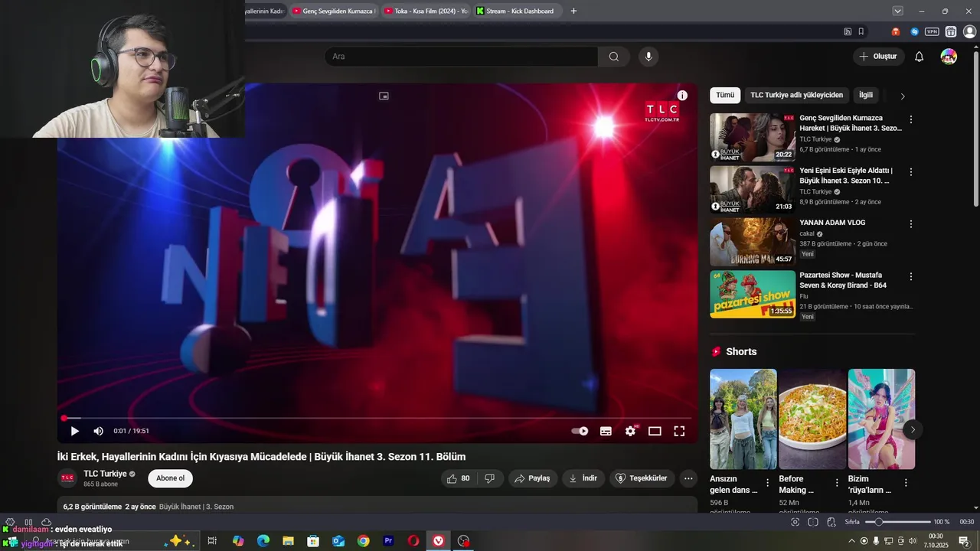Select the Tümü filter chip

[725, 95]
